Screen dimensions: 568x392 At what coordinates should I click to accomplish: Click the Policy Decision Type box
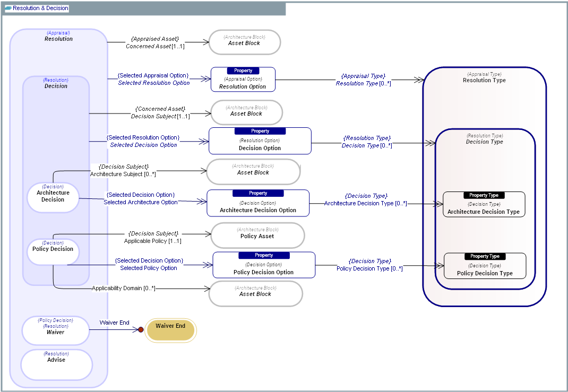(x=485, y=269)
